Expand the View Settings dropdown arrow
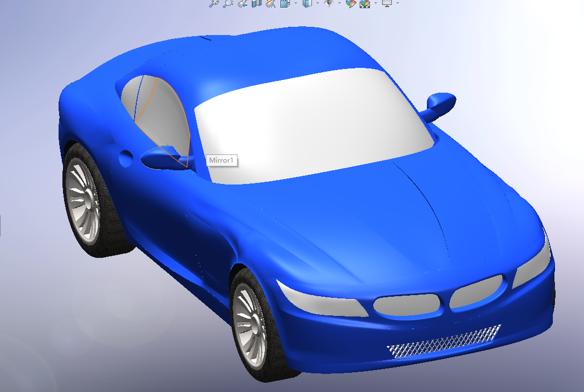The height and width of the screenshot is (392, 584). [398, 3]
